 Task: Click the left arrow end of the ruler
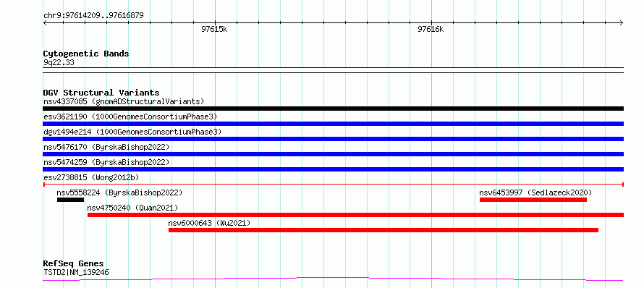click(x=45, y=23)
